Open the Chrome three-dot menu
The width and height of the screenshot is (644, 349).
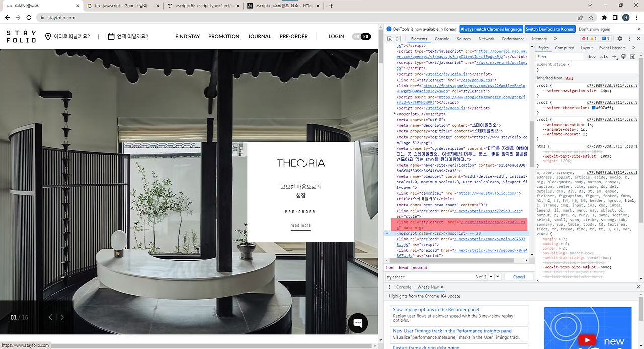click(636, 17)
